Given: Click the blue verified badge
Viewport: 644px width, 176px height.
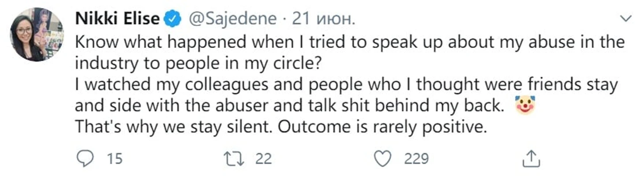Looking at the screenshot, I should [x=172, y=19].
